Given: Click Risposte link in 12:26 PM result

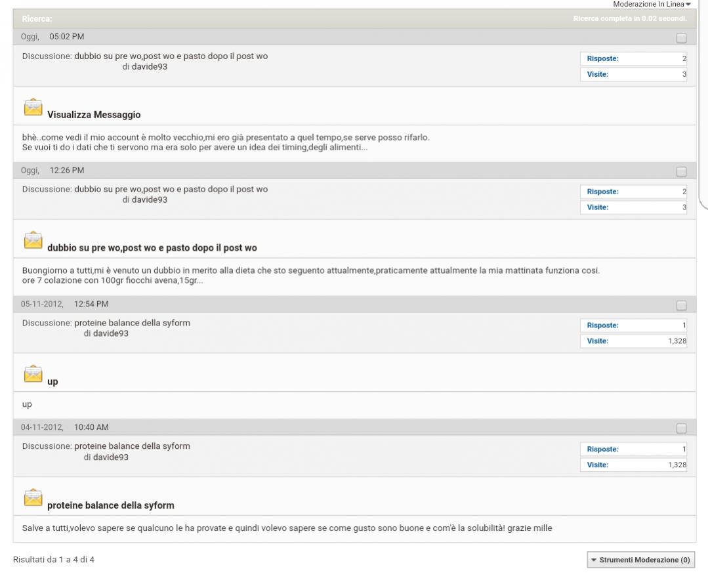Looking at the screenshot, I should (x=602, y=192).
